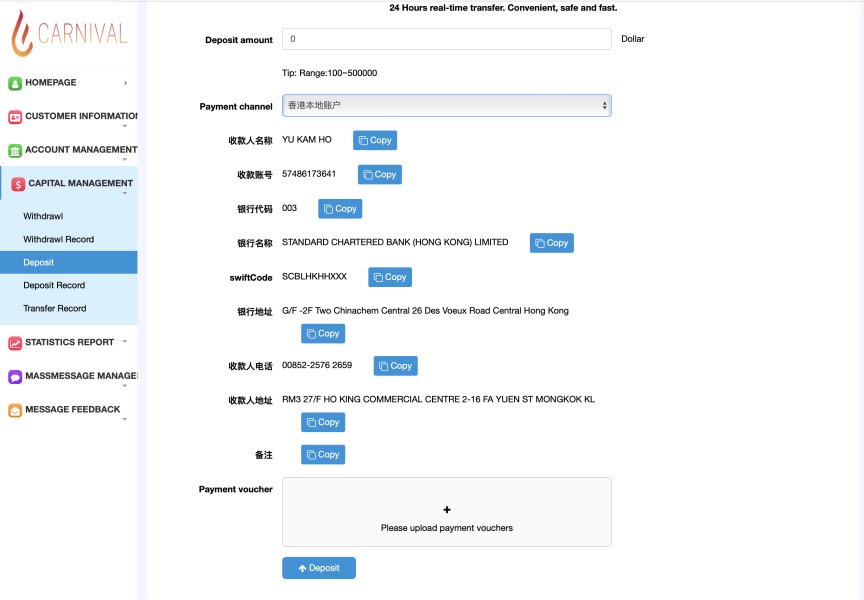Click the Carnival flame logo
The width and height of the screenshot is (864, 600).
tap(22, 34)
